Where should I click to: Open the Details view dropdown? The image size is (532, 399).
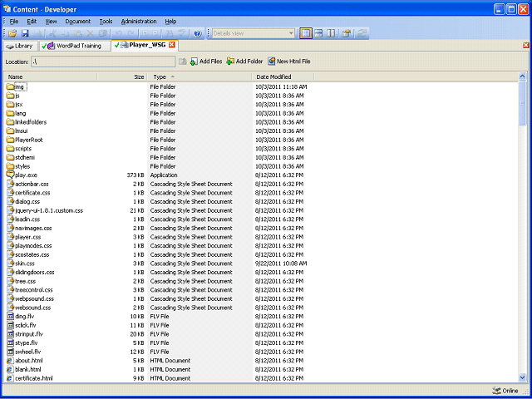pyautogui.click(x=291, y=33)
